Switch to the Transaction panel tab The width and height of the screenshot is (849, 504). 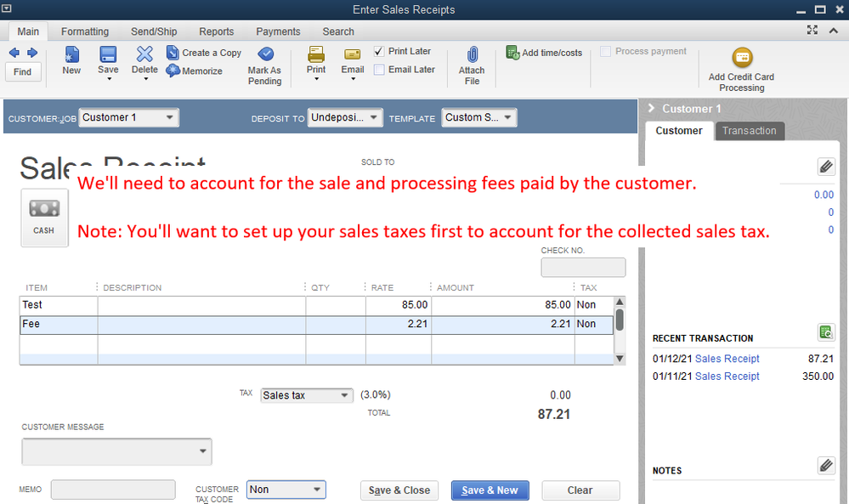coord(750,131)
